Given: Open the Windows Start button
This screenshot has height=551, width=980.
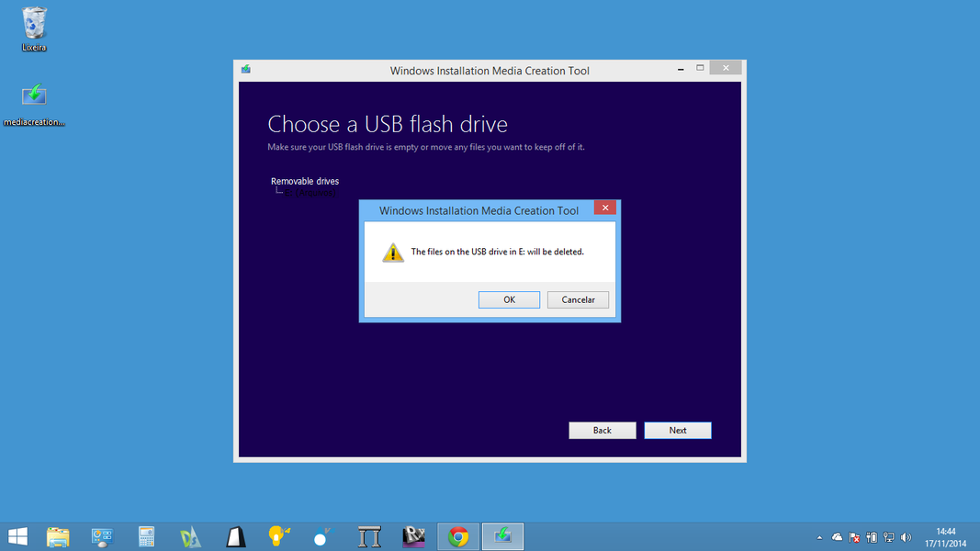Looking at the screenshot, I should tap(17, 536).
